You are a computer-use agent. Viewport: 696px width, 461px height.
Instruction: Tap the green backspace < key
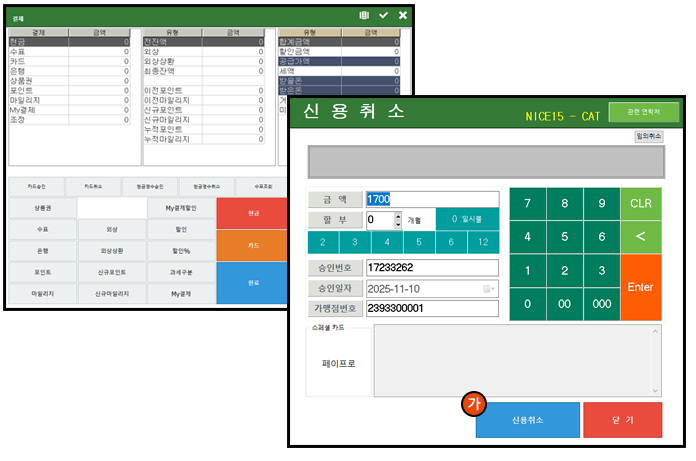(x=641, y=237)
